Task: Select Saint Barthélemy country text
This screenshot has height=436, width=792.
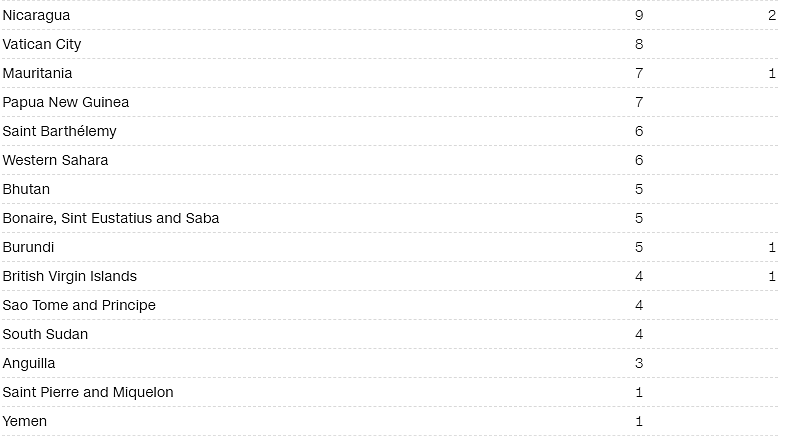Action: click(60, 131)
